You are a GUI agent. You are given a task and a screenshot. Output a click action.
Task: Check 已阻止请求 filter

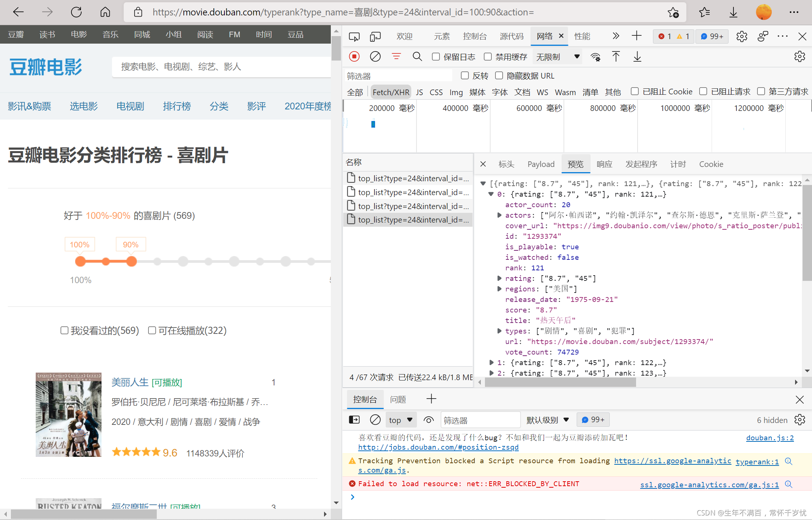point(703,91)
